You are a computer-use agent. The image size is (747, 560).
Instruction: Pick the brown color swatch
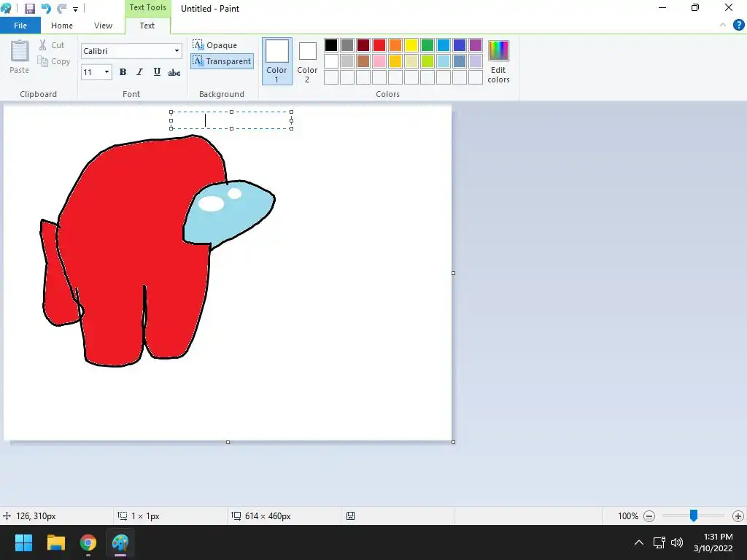[363, 61]
